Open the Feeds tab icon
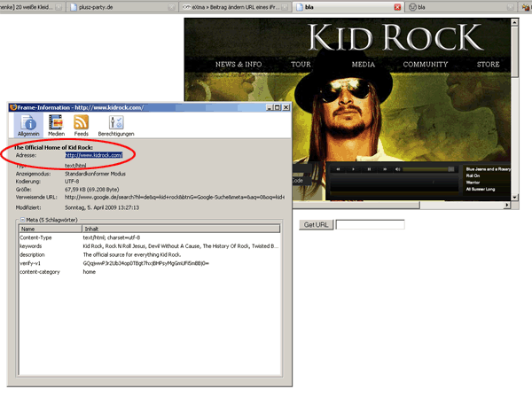Image resolution: width=532 pixels, height=397 pixels. (81, 126)
